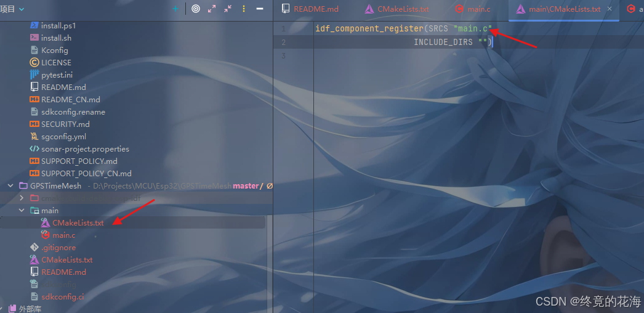The width and height of the screenshot is (644, 313).
Task: Close the main\CMakeLists.txt tab
Action: coord(610,9)
